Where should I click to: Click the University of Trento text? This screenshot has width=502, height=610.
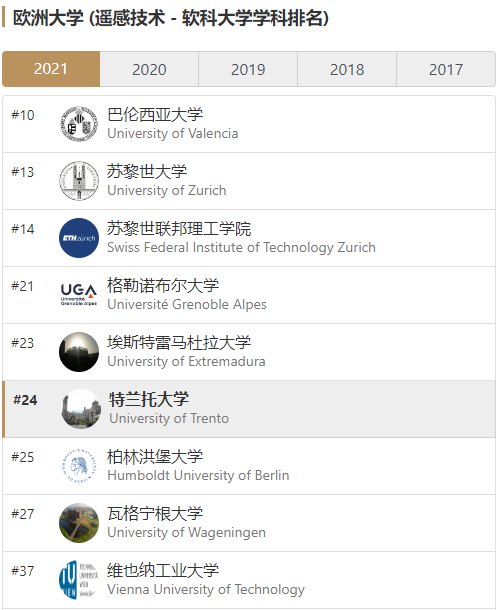pyautogui.click(x=169, y=419)
